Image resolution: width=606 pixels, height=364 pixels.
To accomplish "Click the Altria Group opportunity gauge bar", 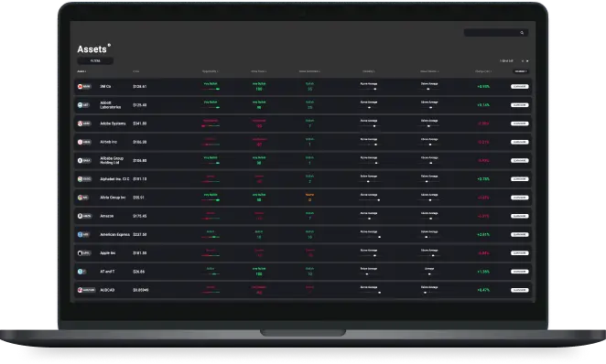I will 211,200.
